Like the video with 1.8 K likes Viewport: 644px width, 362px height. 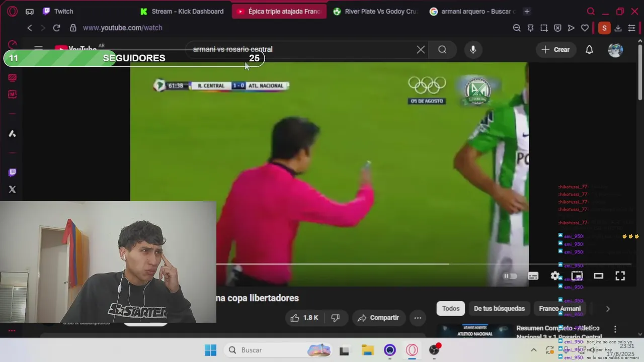click(x=304, y=318)
